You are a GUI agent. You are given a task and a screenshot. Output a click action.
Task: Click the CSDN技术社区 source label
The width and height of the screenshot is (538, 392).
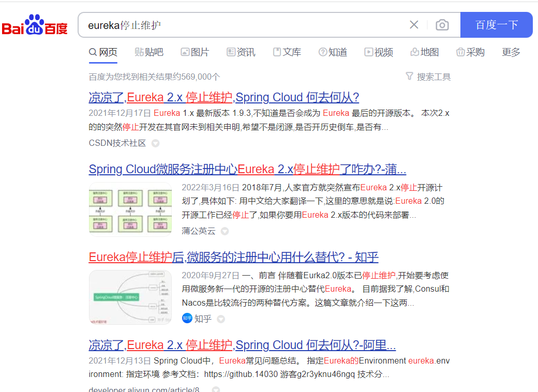coord(117,143)
